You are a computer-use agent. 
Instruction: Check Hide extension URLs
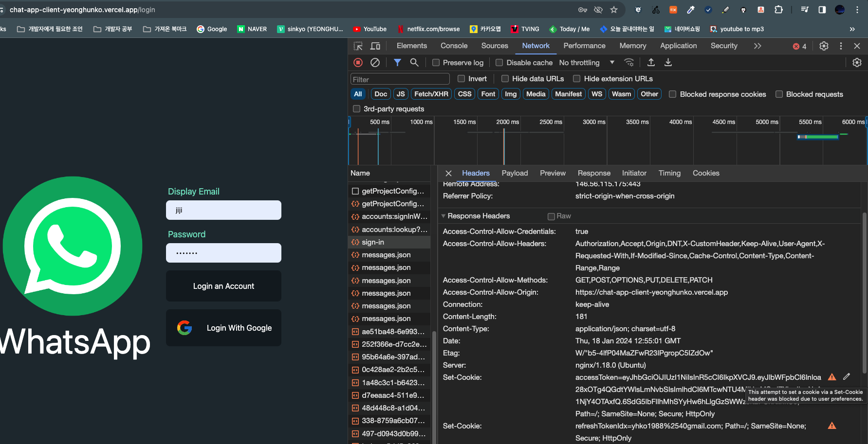576,79
